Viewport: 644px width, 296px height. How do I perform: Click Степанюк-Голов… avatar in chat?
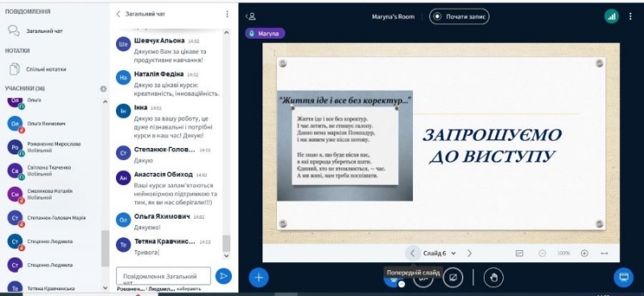(123, 153)
